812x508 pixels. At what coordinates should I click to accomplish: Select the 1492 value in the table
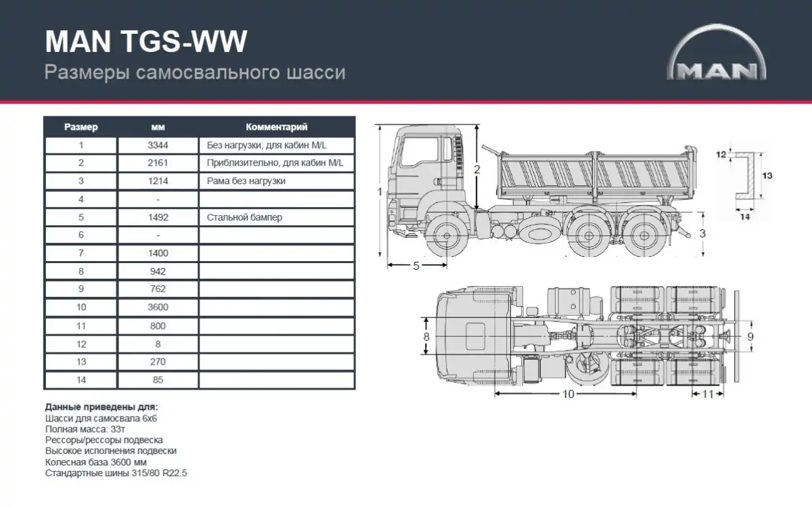coord(158,218)
